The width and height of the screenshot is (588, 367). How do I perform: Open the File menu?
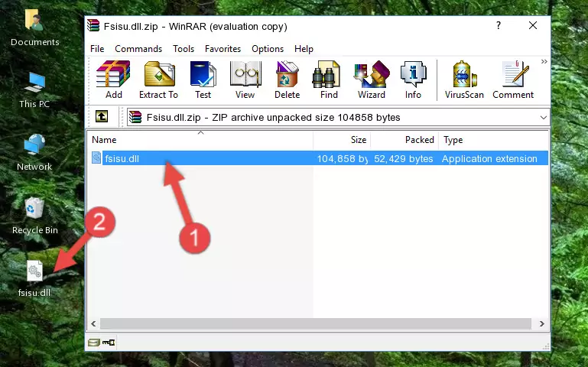(97, 49)
